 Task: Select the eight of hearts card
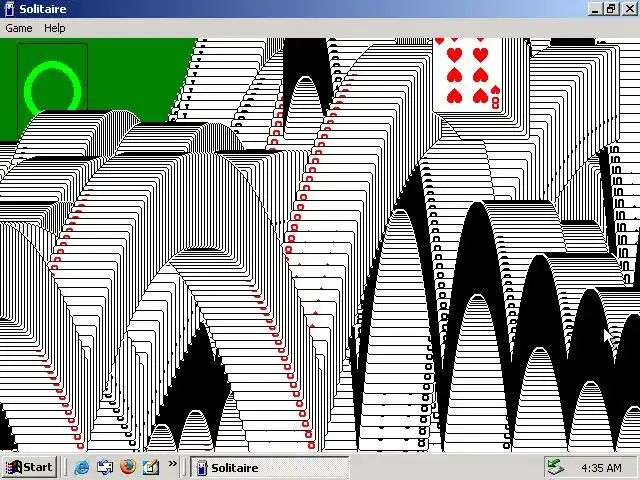tap(468, 74)
